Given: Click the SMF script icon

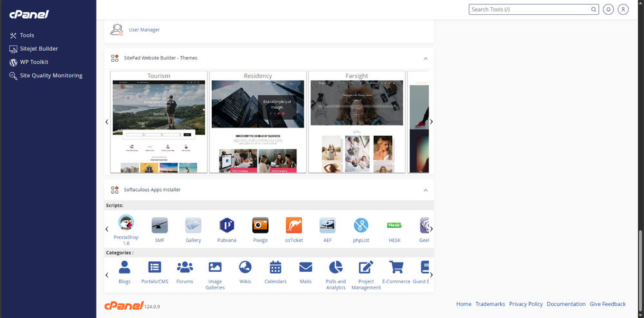Looking at the screenshot, I should pos(160,225).
